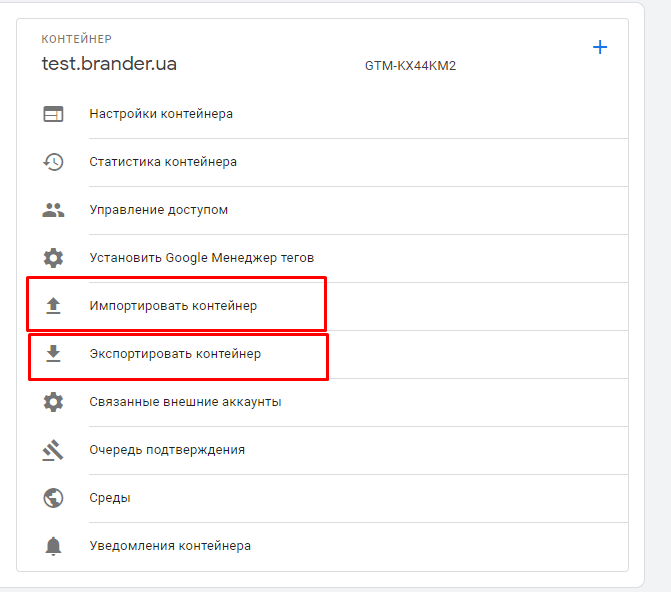Click the bell container notifications icon
This screenshot has height=592, width=671.
53,546
